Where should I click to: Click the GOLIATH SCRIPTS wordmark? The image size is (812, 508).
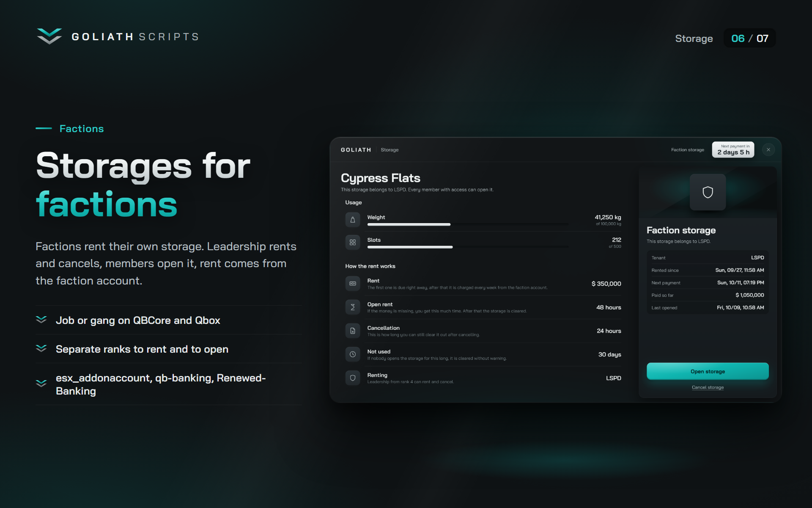[x=135, y=37]
